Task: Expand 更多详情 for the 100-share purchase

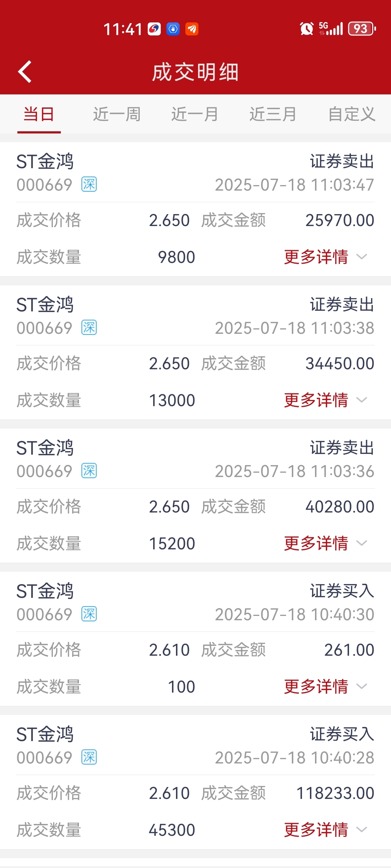Action: point(325,686)
